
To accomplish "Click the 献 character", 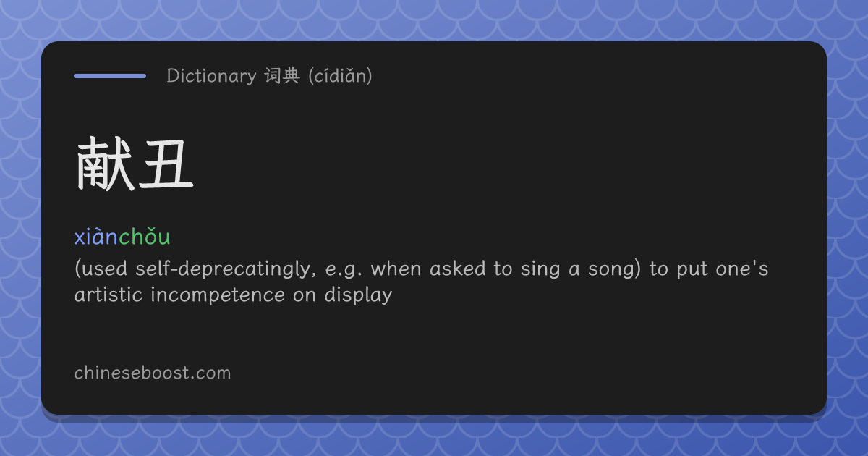I will [x=105, y=164].
